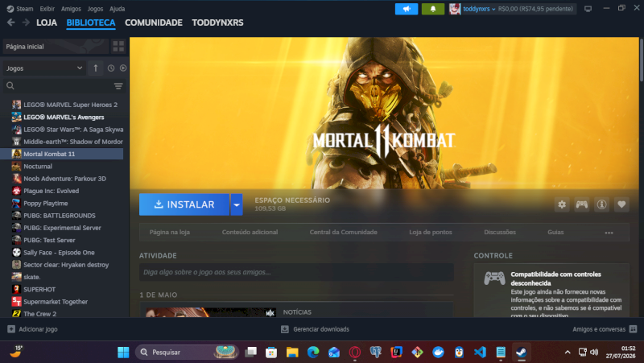Viewport: 644px width, 363px height.
Task: Select The Crew 2
Action: [x=64, y=314]
